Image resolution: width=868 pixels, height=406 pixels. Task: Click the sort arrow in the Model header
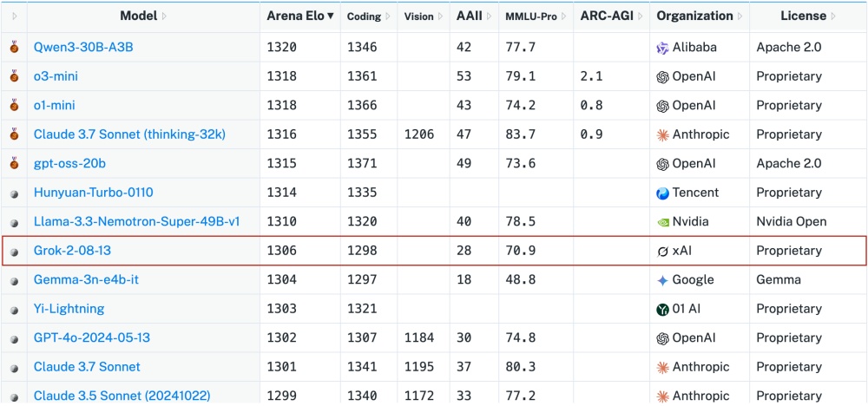point(165,16)
